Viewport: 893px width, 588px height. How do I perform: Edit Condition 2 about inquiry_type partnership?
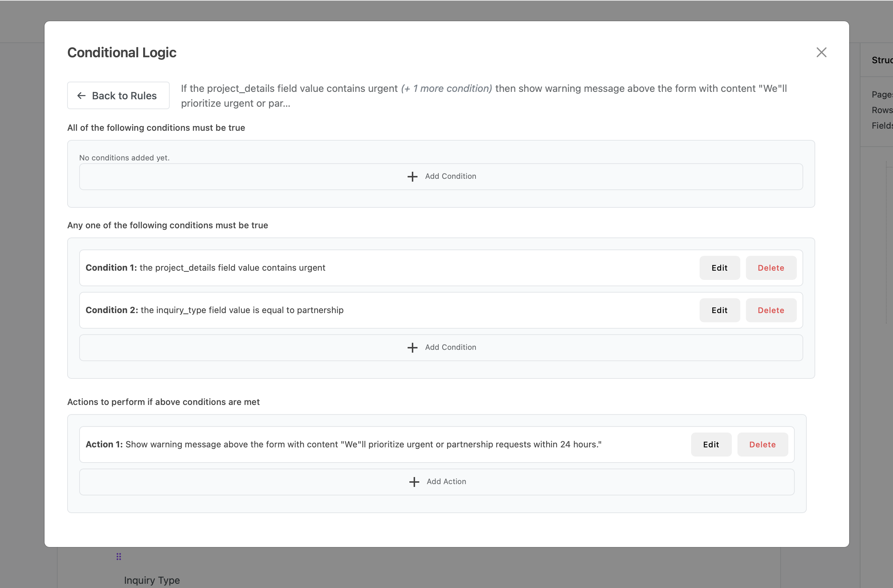tap(719, 310)
